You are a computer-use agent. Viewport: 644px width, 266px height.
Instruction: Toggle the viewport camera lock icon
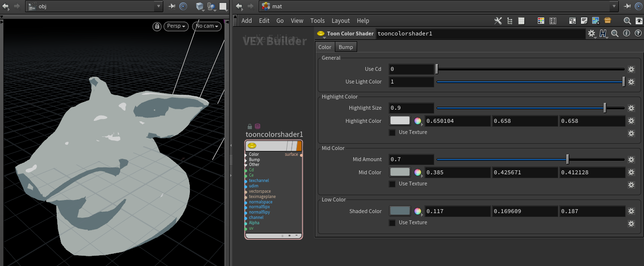[x=157, y=26]
